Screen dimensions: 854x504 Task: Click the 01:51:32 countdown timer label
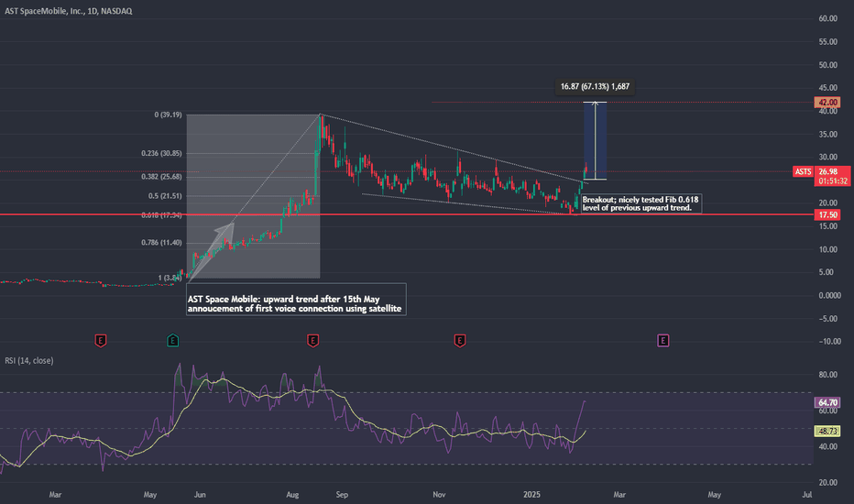click(832, 181)
